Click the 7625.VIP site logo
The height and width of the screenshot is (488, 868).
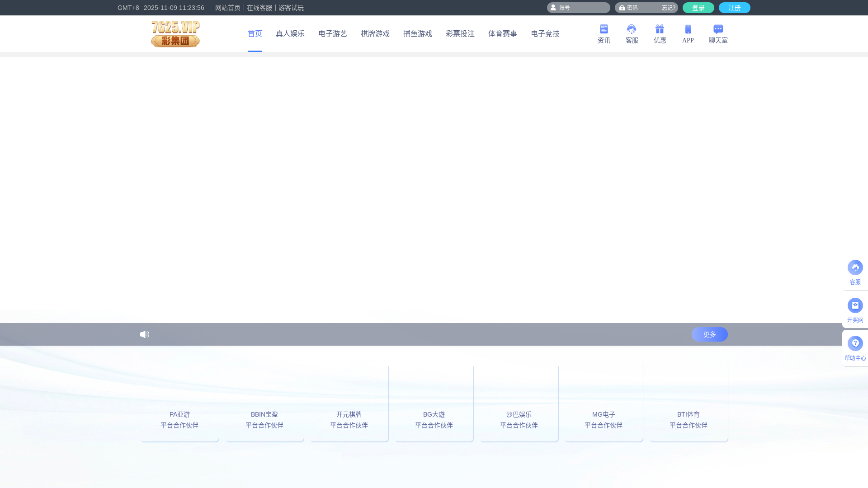tap(175, 34)
